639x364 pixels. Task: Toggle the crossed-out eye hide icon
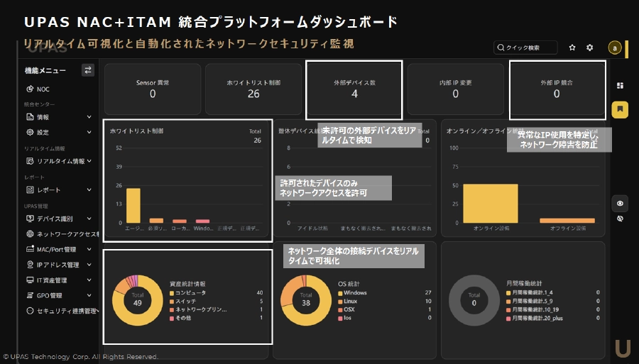point(620,219)
